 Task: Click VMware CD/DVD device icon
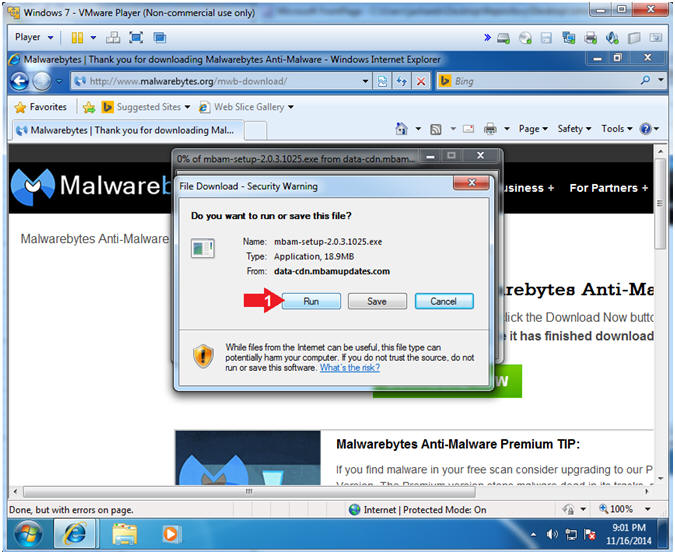click(525, 38)
